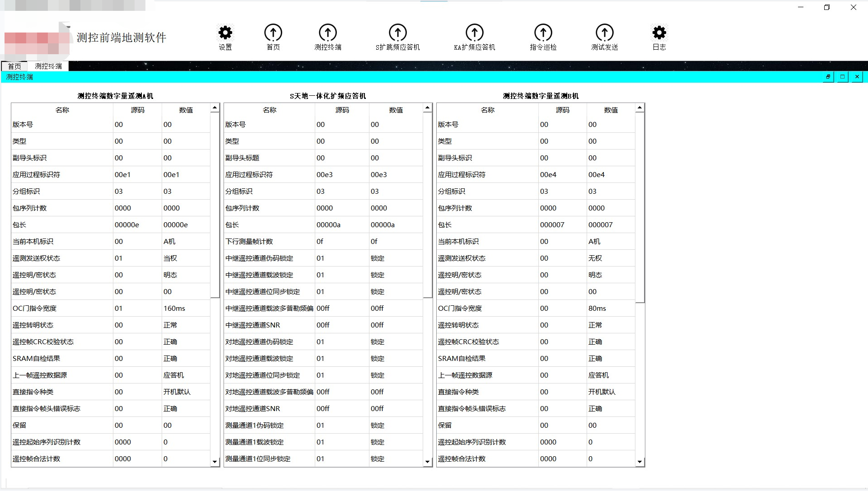Click 数值 header in B机 table
The width and height of the screenshot is (868, 491).
(x=611, y=110)
